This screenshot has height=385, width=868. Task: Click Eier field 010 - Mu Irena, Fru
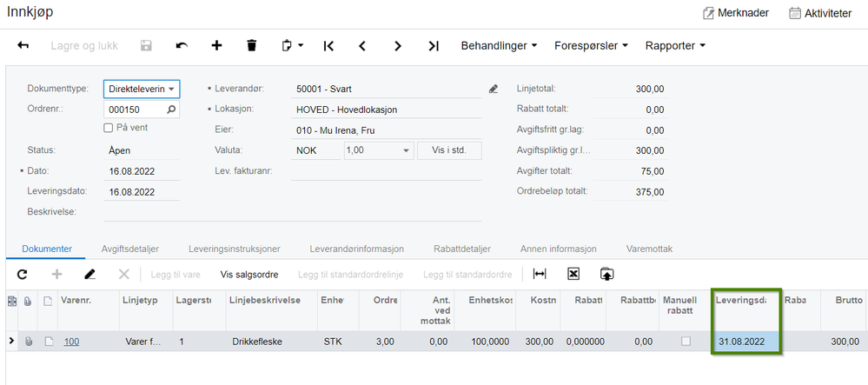pos(387,130)
